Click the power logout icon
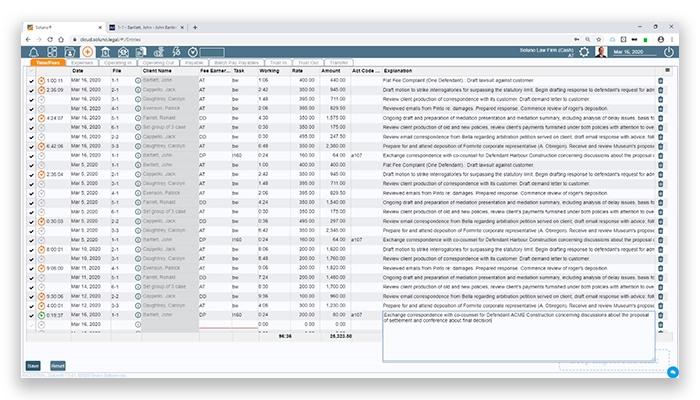 point(668,52)
